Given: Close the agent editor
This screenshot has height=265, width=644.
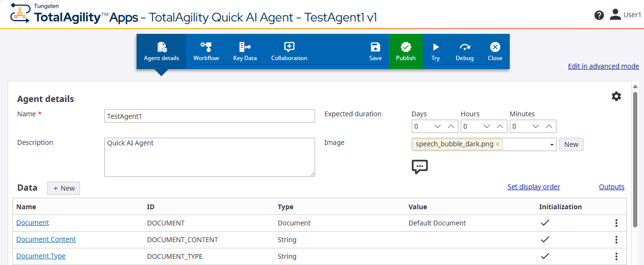Looking at the screenshot, I should pos(495,51).
